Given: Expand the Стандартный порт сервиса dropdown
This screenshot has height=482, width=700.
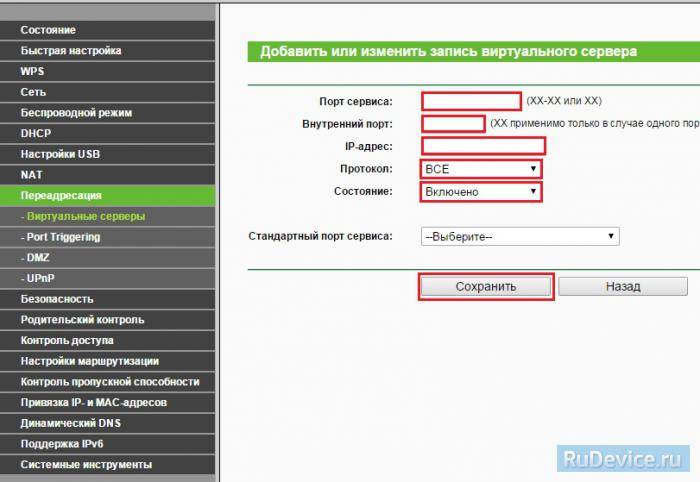Looking at the screenshot, I should pyautogui.click(x=520, y=237).
